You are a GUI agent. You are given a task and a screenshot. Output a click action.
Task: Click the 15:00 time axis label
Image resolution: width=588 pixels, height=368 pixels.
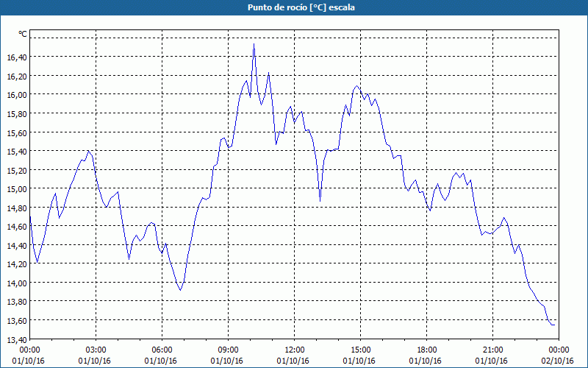360,350
